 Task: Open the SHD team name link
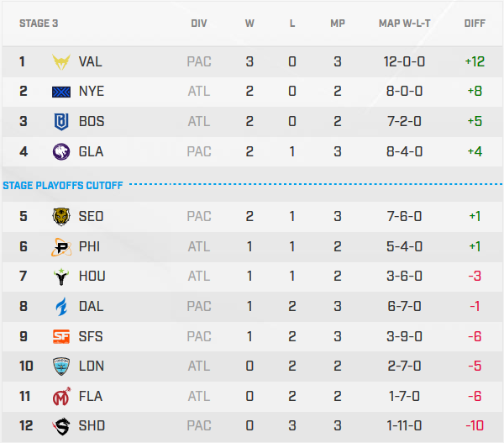pos(92,426)
